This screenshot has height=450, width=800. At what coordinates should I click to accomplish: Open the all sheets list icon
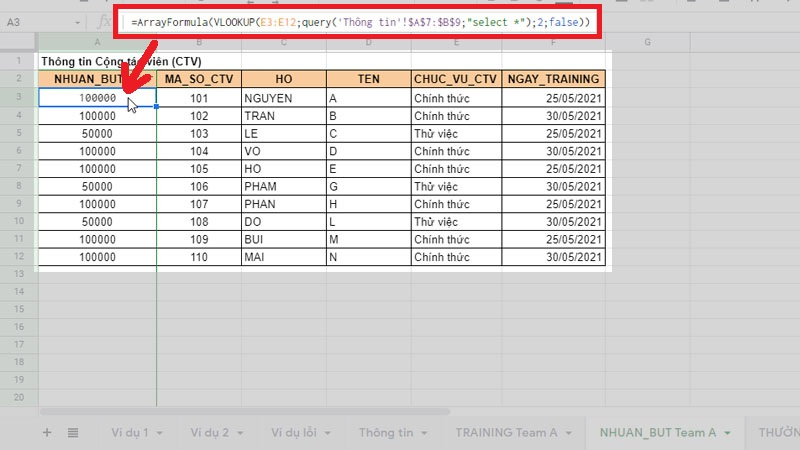[73, 433]
